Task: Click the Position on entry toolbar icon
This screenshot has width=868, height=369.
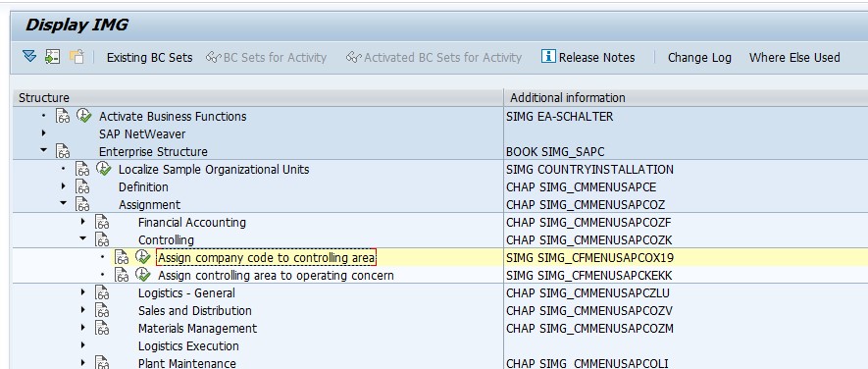Action: (x=53, y=57)
